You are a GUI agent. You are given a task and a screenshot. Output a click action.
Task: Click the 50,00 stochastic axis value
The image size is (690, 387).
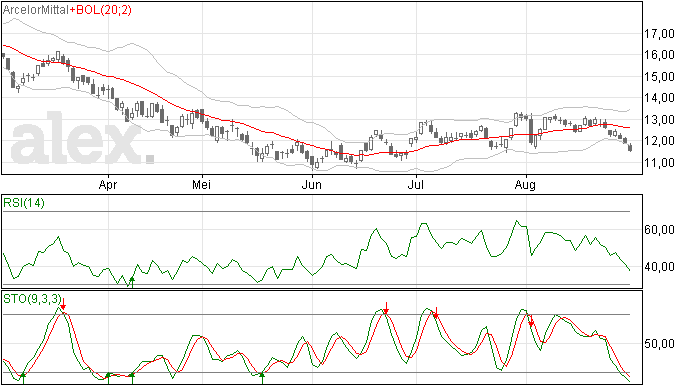660,343
